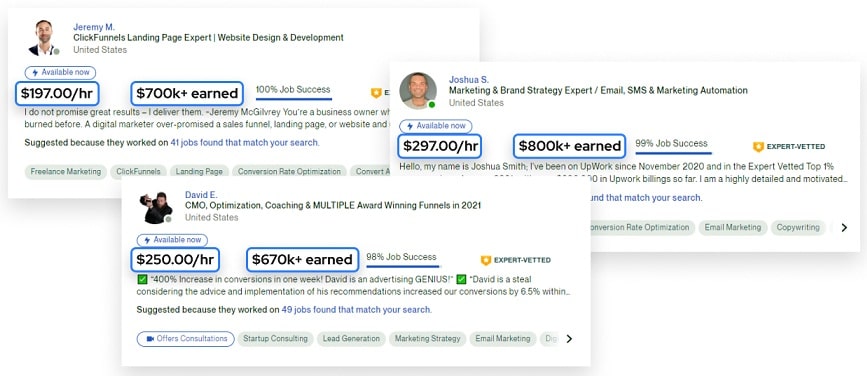
Task: Click '99% Job Success' on Joshua's card
Action: pos(671,143)
